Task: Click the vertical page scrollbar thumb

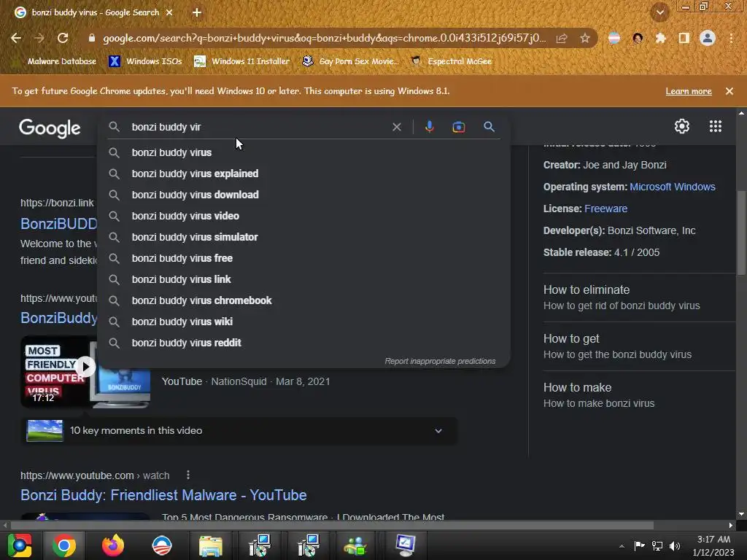Action: pyautogui.click(x=741, y=233)
